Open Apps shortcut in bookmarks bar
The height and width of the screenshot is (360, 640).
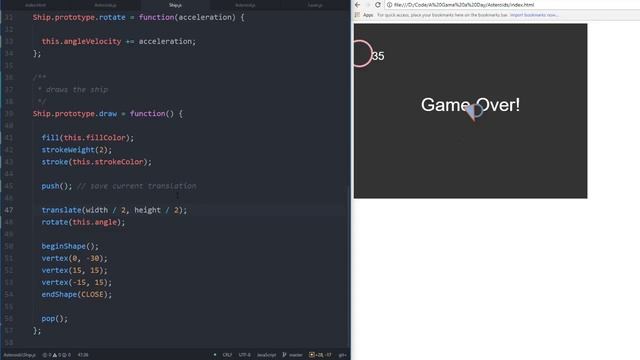(x=364, y=15)
